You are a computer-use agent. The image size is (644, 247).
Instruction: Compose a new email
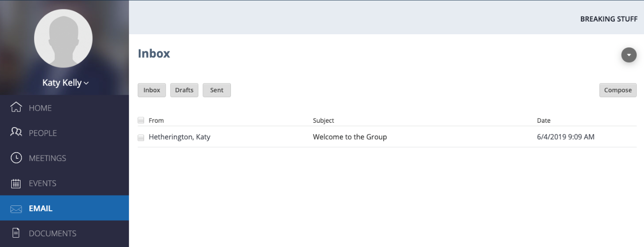[x=618, y=90]
